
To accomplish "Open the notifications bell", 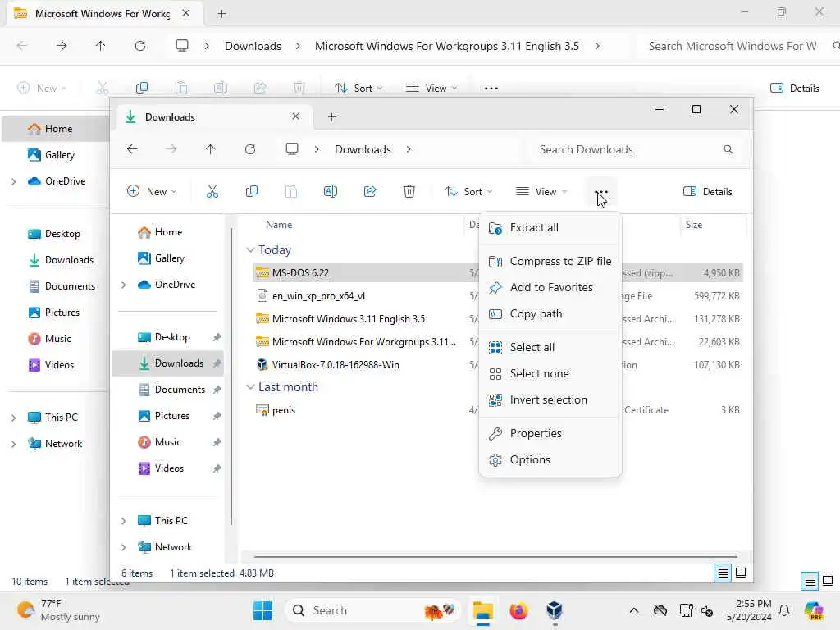I will tap(784, 610).
